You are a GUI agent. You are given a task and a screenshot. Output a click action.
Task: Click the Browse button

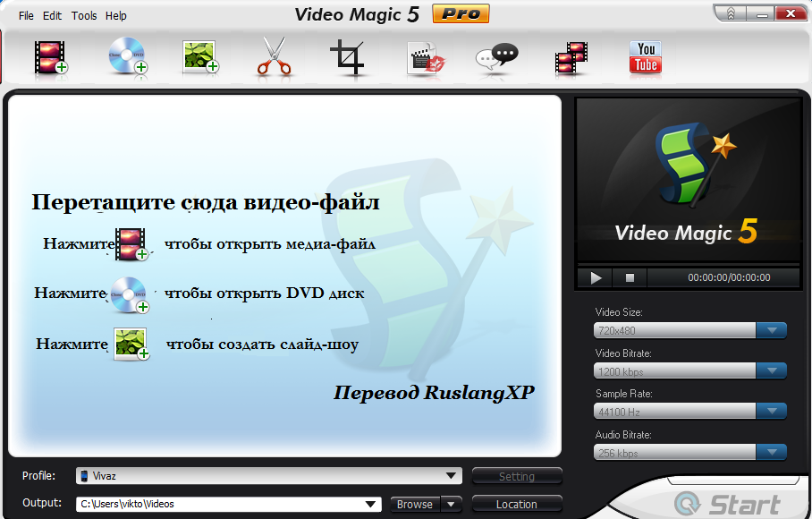(x=415, y=504)
